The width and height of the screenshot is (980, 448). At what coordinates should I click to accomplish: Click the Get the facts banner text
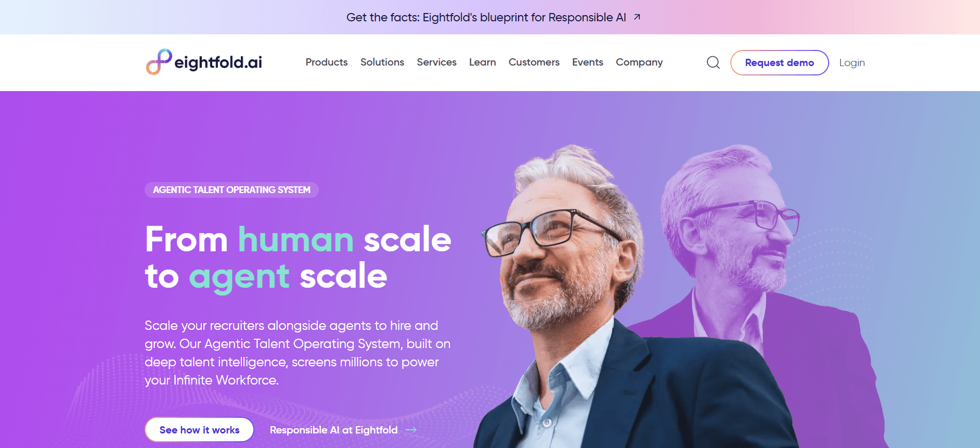(x=486, y=17)
